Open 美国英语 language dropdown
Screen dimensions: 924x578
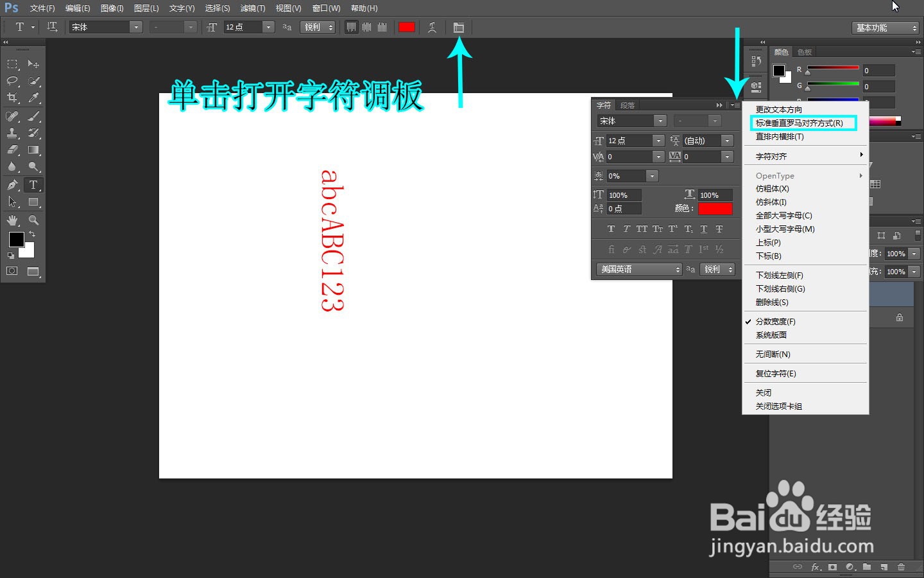tap(639, 269)
